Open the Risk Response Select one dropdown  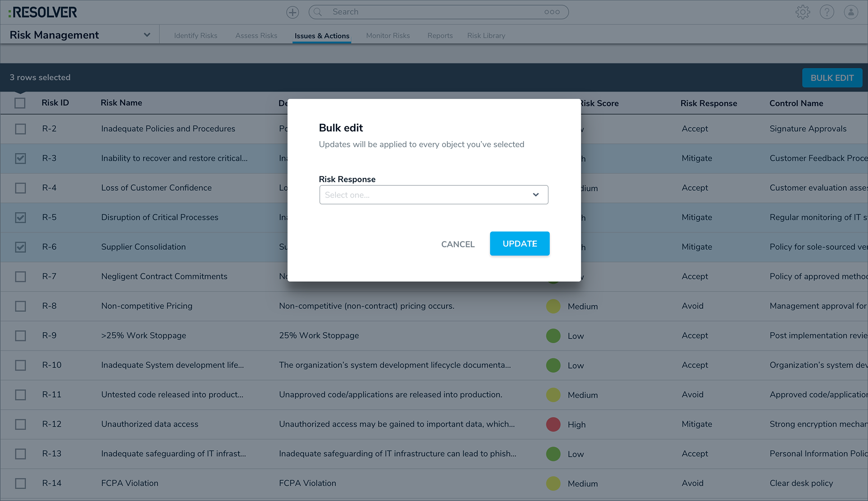coord(434,194)
